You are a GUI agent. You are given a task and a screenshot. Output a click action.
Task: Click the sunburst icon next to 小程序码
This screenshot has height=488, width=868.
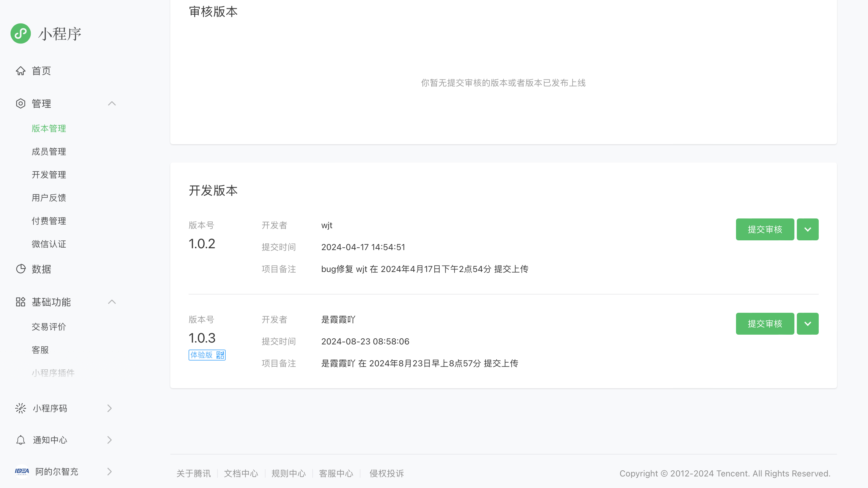click(21, 408)
